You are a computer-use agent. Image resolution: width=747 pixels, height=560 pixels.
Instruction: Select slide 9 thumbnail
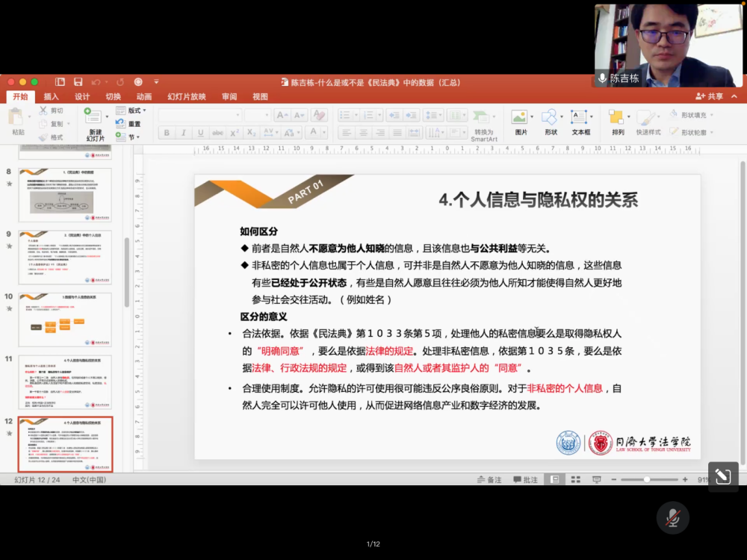pos(65,257)
